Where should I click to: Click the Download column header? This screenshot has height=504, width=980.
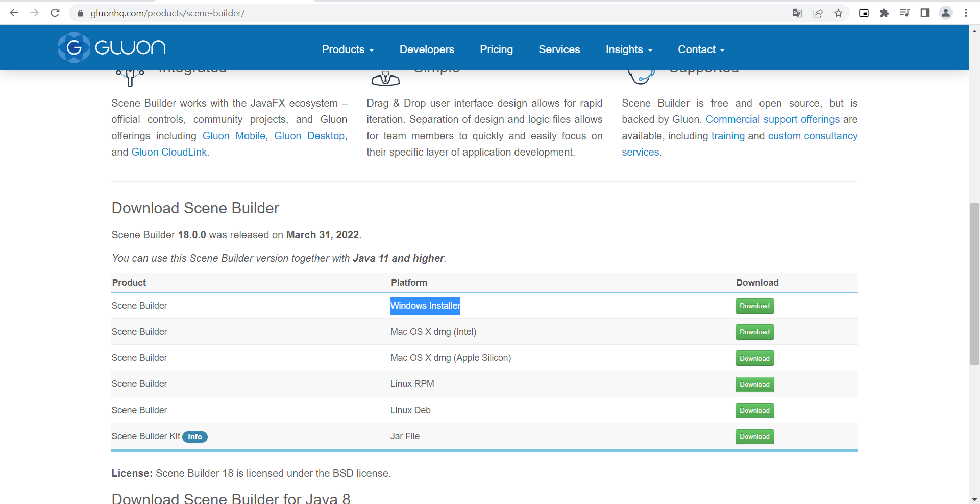tap(757, 283)
